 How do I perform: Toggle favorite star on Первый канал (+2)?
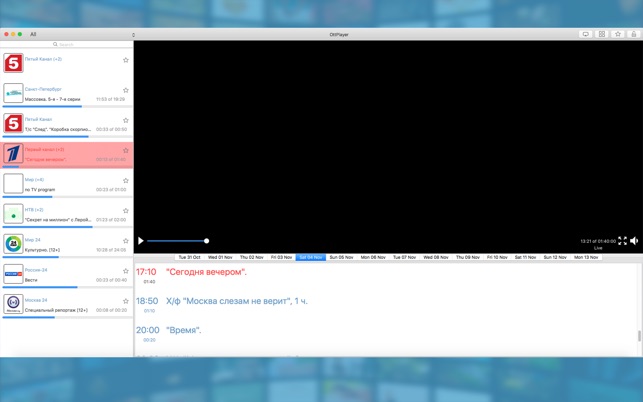[126, 151]
